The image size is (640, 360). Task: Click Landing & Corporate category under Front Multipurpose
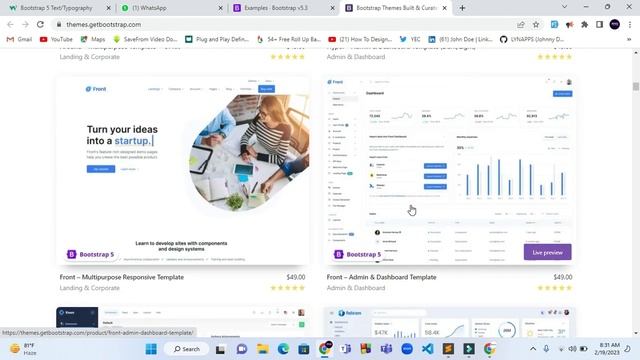tap(89, 288)
